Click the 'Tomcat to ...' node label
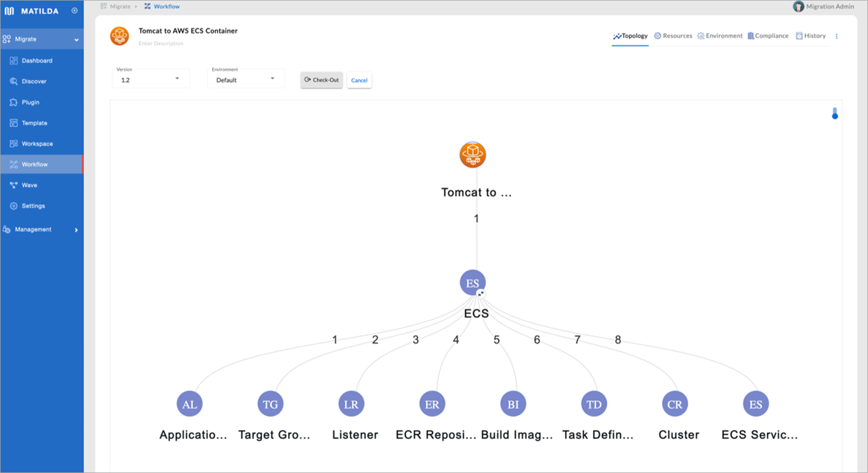The width and height of the screenshot is (868, 473). pyautogui.click(x=476, y=193)
